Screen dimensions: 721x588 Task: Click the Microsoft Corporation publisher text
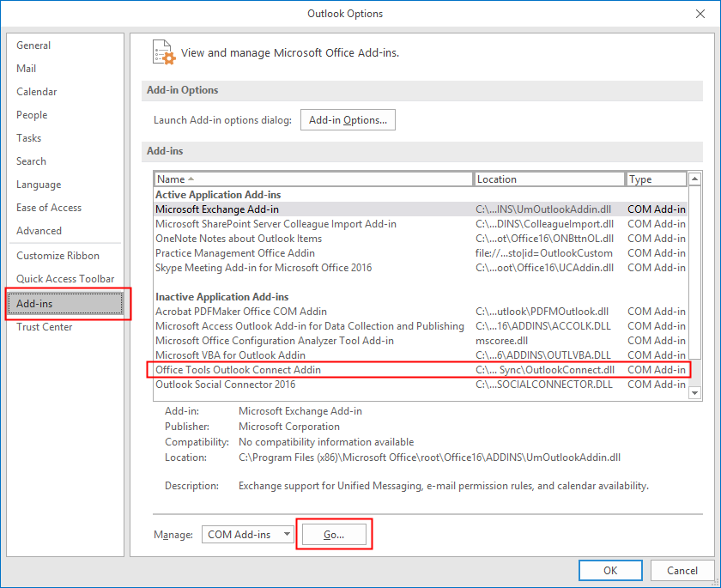pos(288,427)
